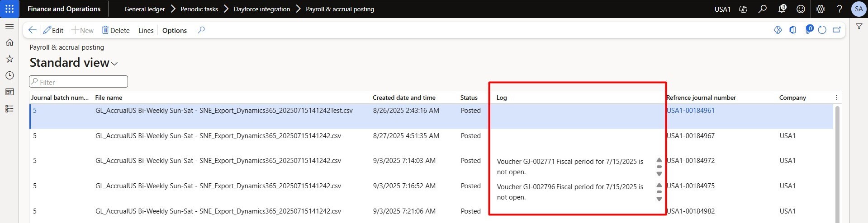868x223 pixels.
Task: Open Workspaces icon in sidebar
Action: tap(9, 92)
